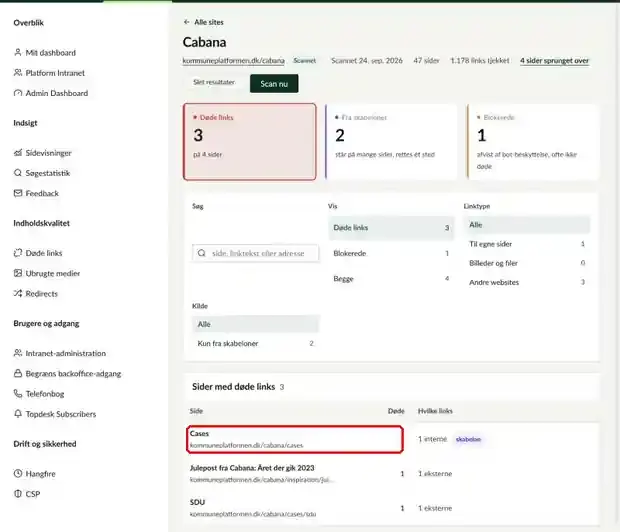Click 1.178 links tjekket text
The height and width of the screenshot is (532, 620).
click(480, 61)
